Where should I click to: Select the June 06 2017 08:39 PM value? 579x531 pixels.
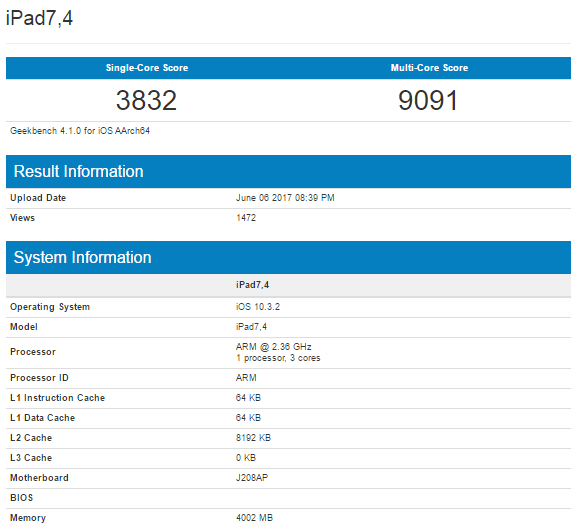point(285,198)
